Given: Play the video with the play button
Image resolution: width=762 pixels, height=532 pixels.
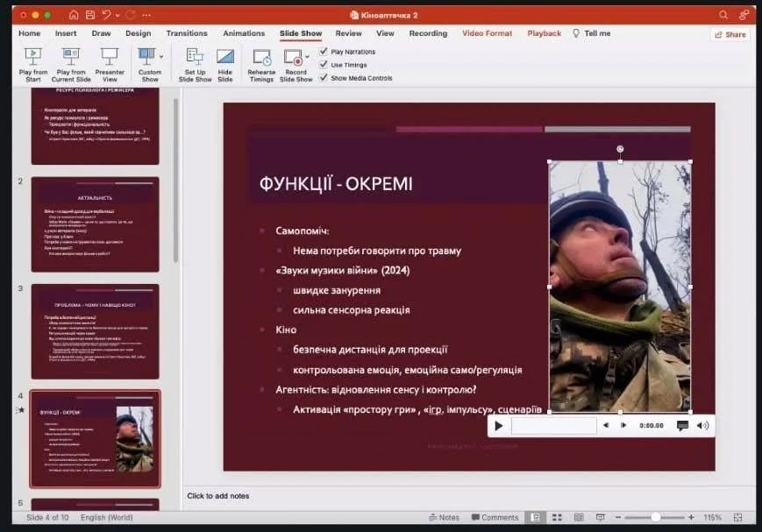Looking at the screenshot, I should point(499,426).
